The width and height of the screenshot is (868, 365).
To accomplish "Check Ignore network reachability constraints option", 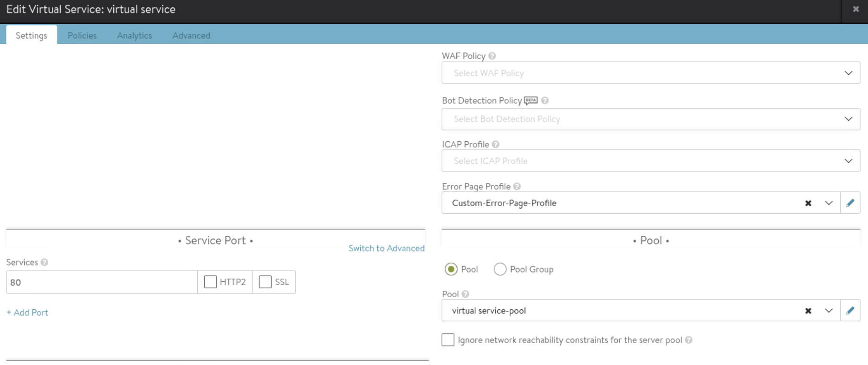I will pos(448,340).
